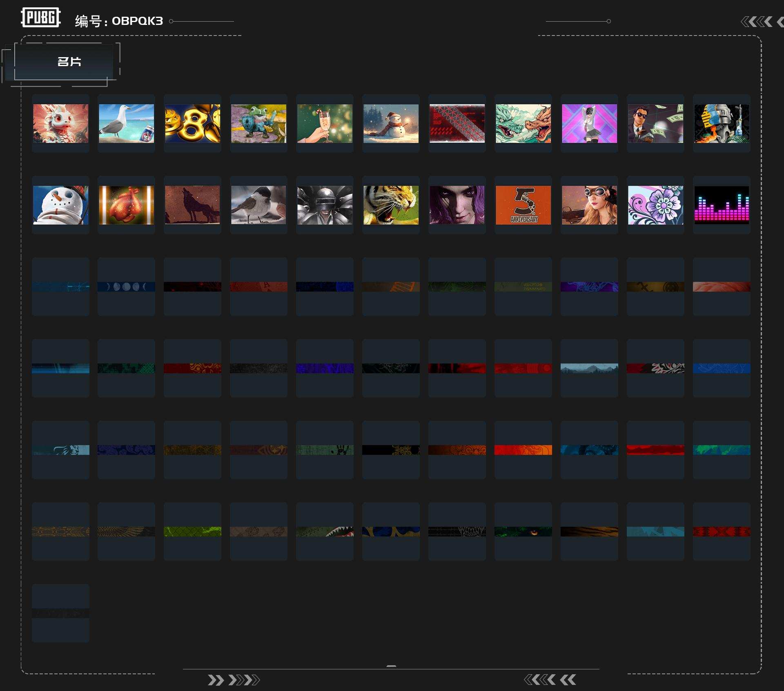Select the armored frog knight name card
This screenshot has width=784, height=691.
point(259,123)
